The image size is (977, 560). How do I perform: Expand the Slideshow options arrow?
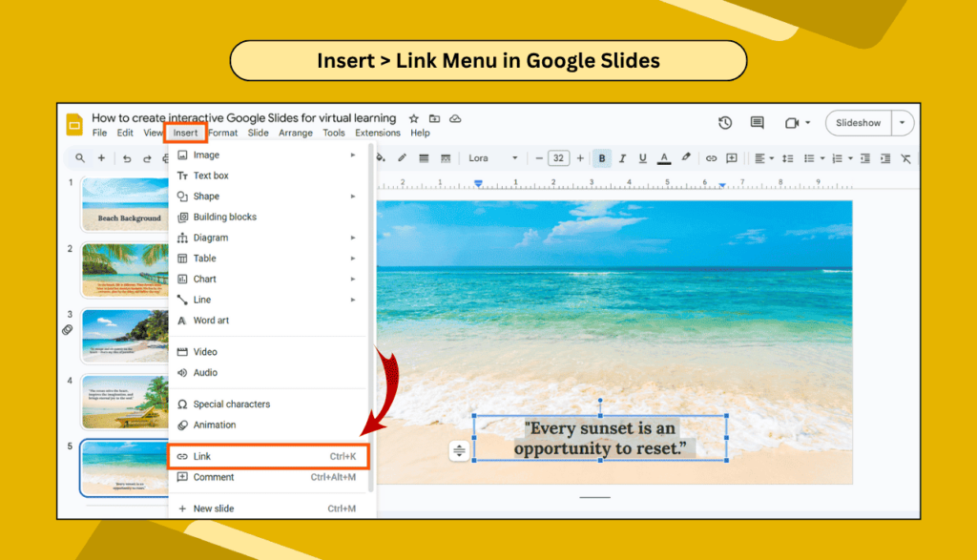tap(901, 122)
